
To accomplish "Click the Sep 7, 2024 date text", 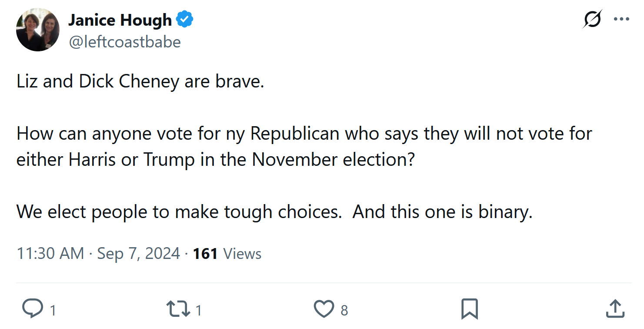I will tap(138, 253).
